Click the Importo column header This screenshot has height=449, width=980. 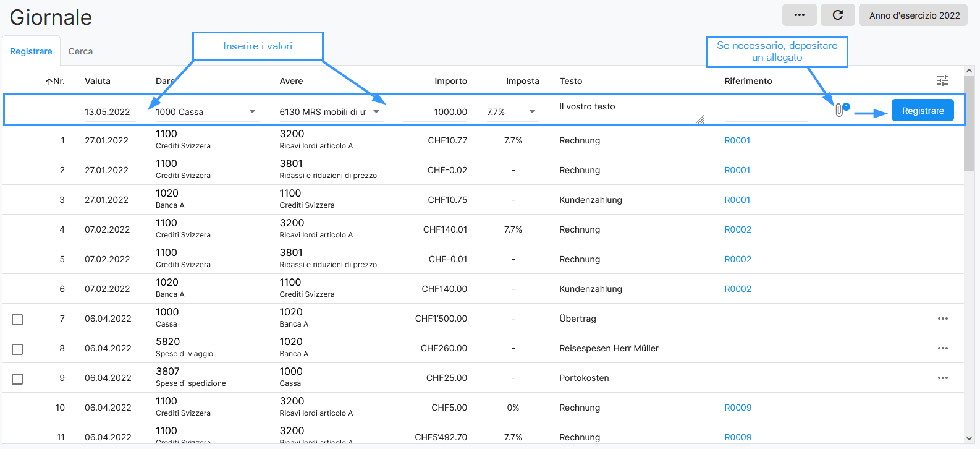point(450,81)
